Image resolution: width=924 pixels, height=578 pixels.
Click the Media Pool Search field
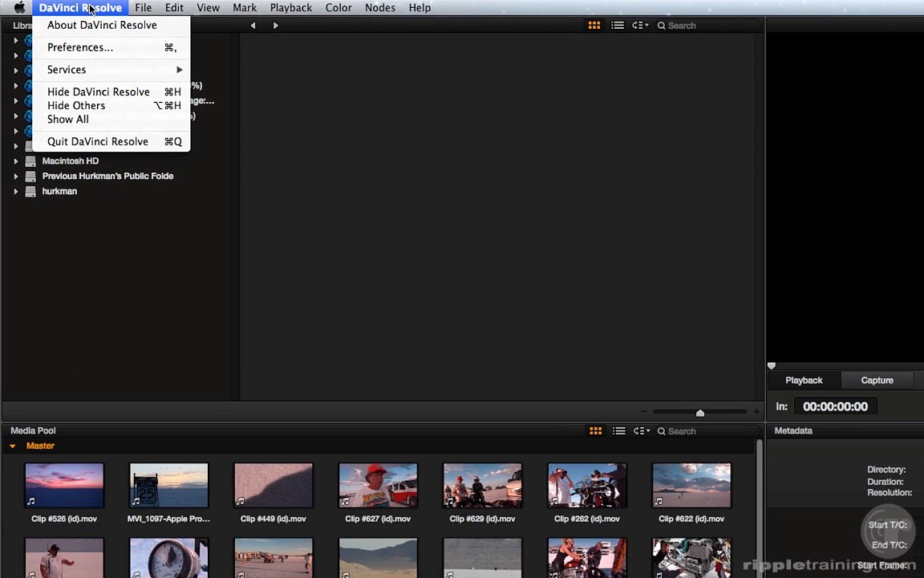click(707, 431)
